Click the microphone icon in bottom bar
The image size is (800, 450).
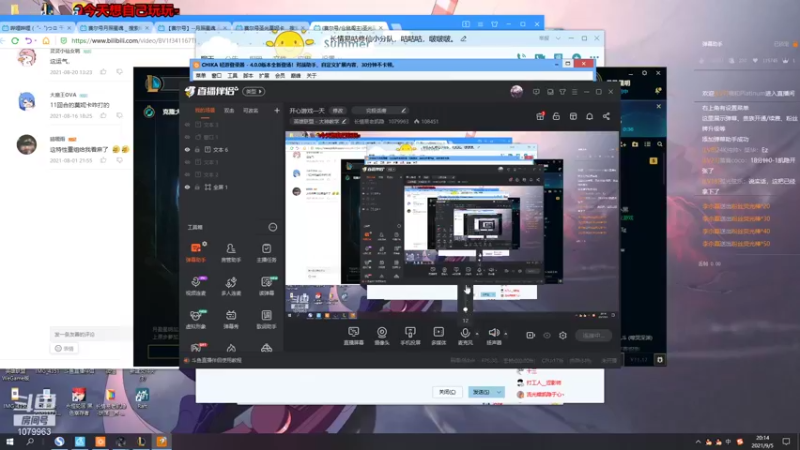pos(465,333)
